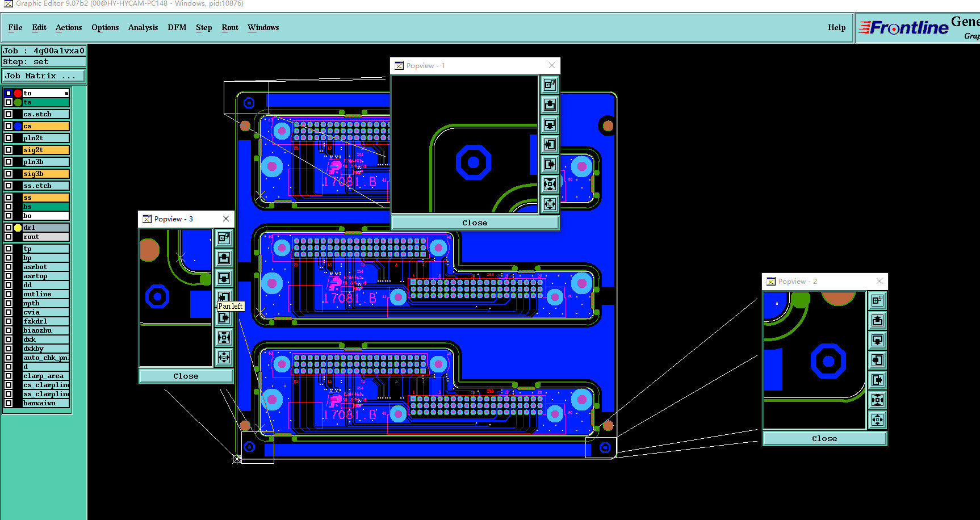Toggle the 'cs' layer checkbox
This screenshot has height=520, width=980.
[x=9, y=126]
